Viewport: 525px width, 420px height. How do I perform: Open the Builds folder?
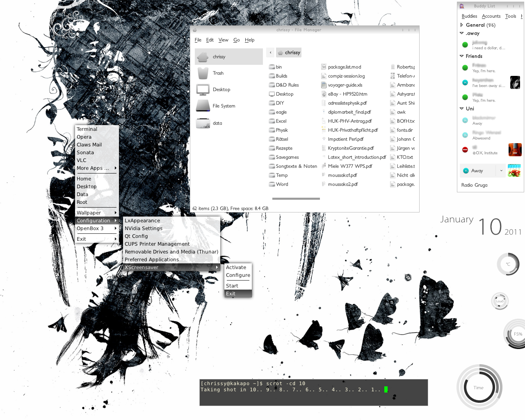[x=278, y=76]
